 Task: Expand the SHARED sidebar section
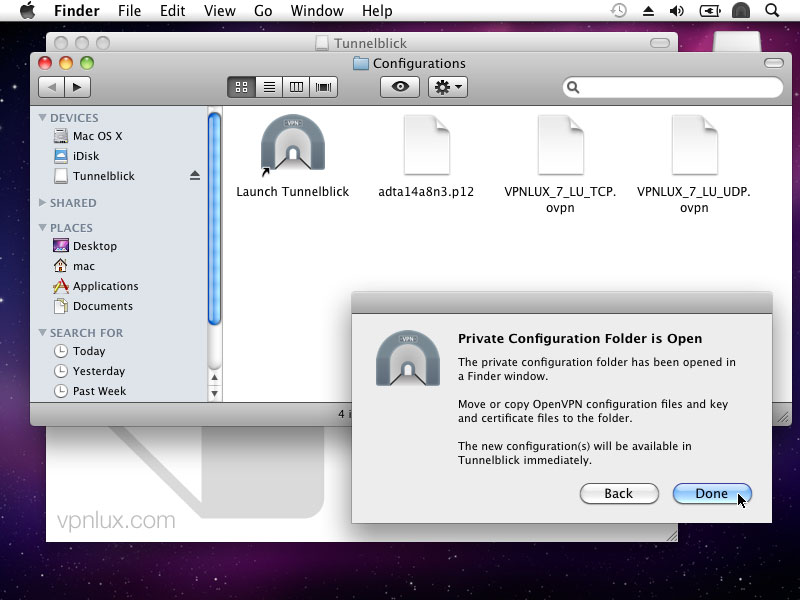pyautogui.click(x=42, y=203)
